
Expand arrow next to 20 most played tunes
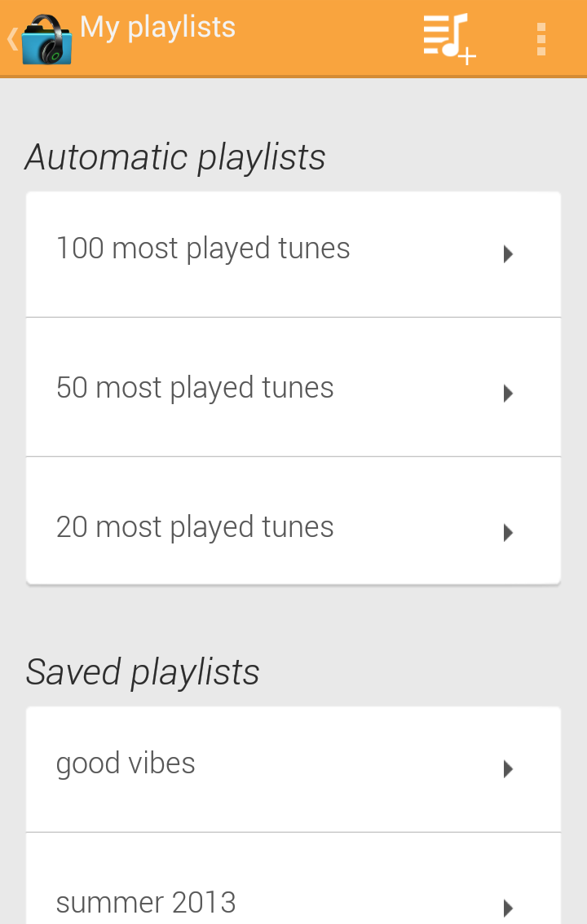point(508,533)
